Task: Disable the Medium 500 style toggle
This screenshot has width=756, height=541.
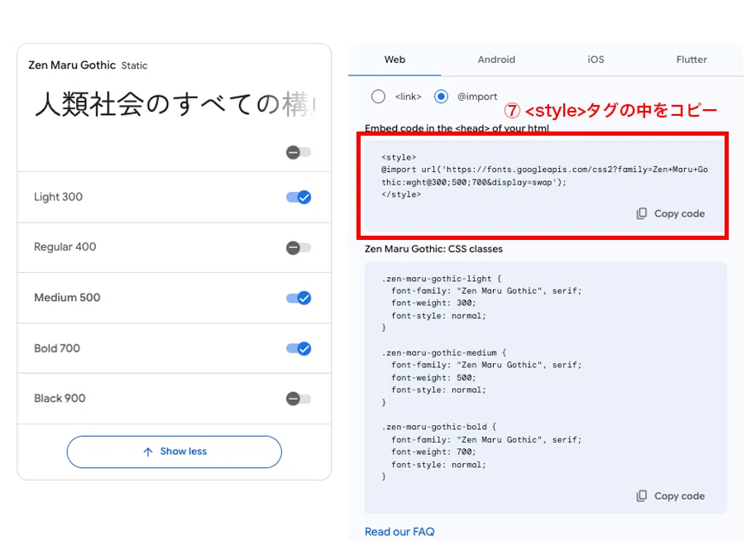Action: coord(299,298)
